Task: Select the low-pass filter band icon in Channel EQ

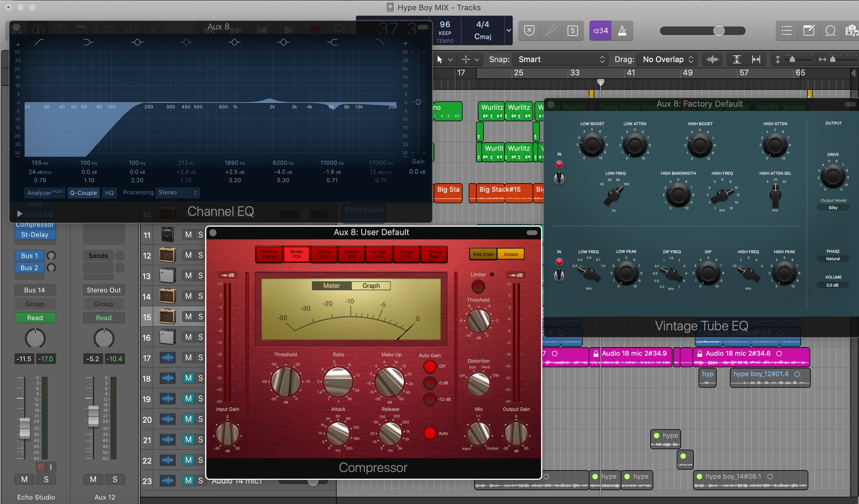Action: [380, 42]
